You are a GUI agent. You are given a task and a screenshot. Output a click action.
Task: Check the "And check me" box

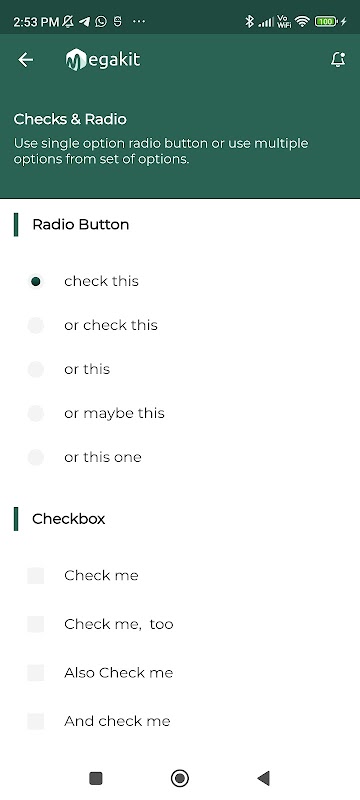[36, 721]
